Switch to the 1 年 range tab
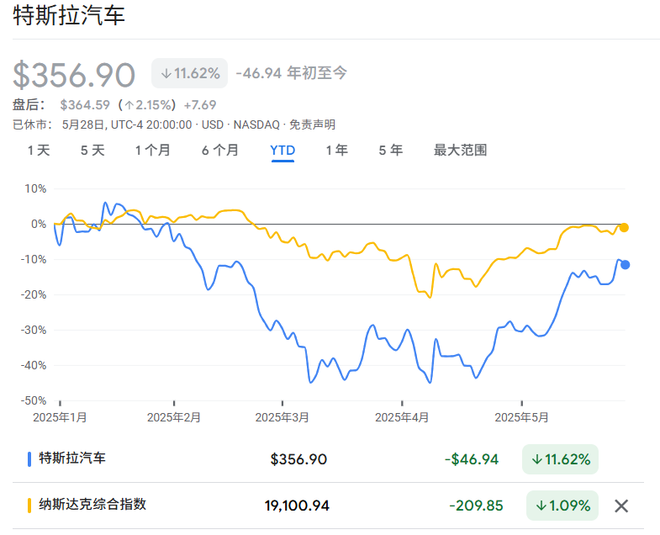Viewport: 660px width, 535px height. (x=337, y=150)
